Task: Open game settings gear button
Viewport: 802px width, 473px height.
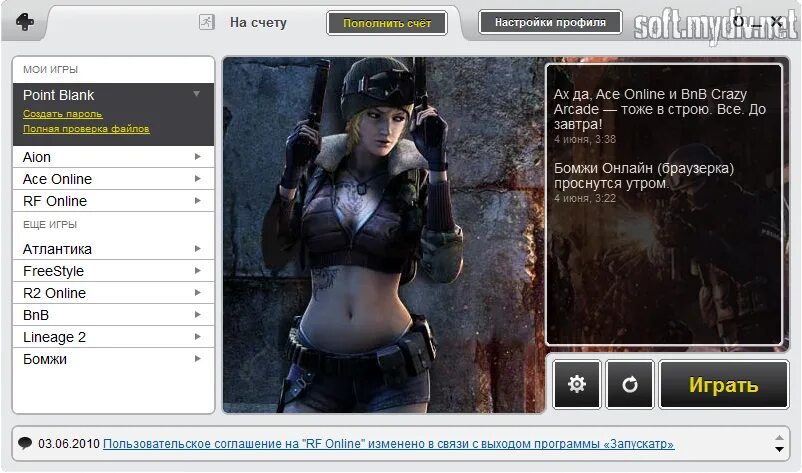Action: click(x=577, y=384)
